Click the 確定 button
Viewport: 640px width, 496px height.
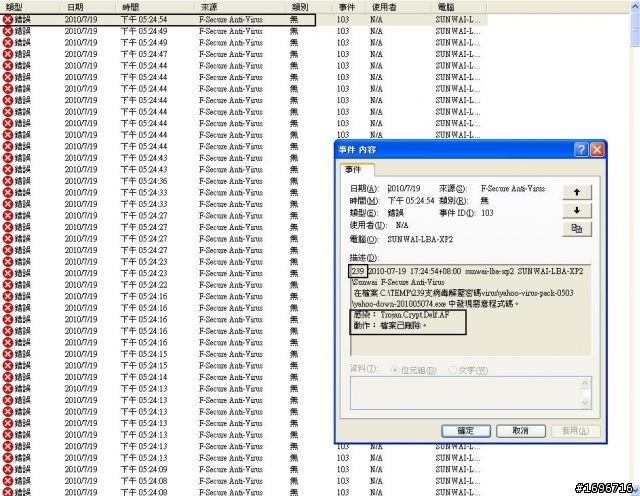(466, 431)
